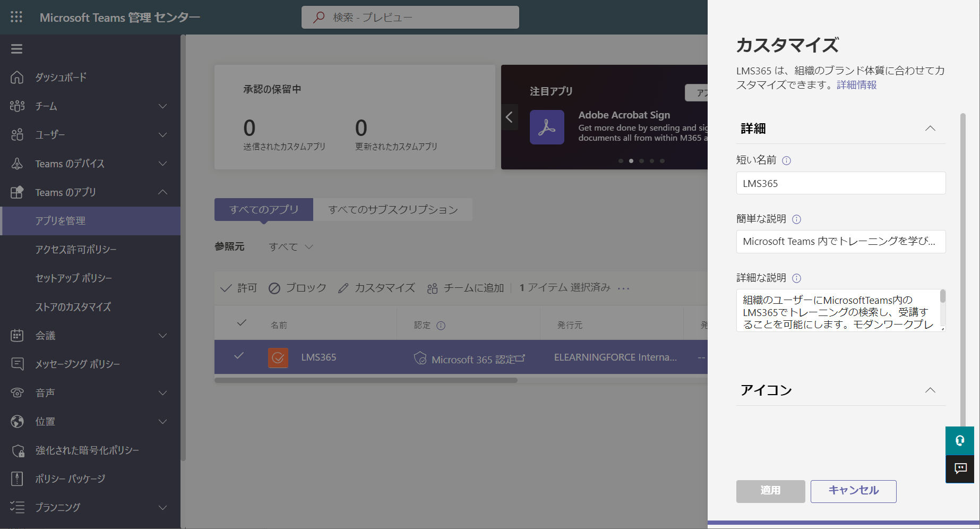
Task: Open the Dashboard home icon
Action: (x=17, y=77)
